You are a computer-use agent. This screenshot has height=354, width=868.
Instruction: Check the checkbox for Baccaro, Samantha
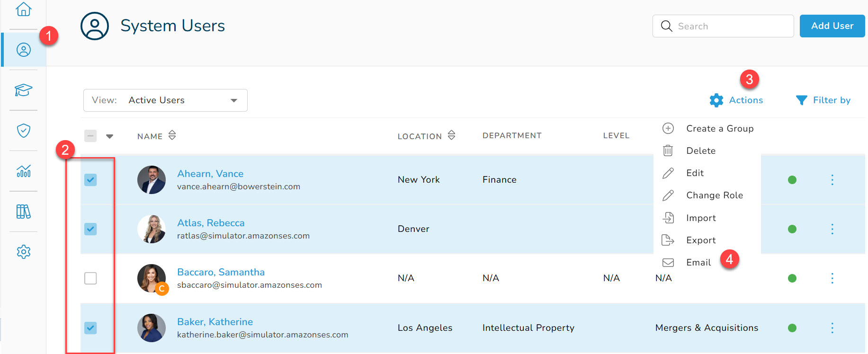[x=90, y=278]
